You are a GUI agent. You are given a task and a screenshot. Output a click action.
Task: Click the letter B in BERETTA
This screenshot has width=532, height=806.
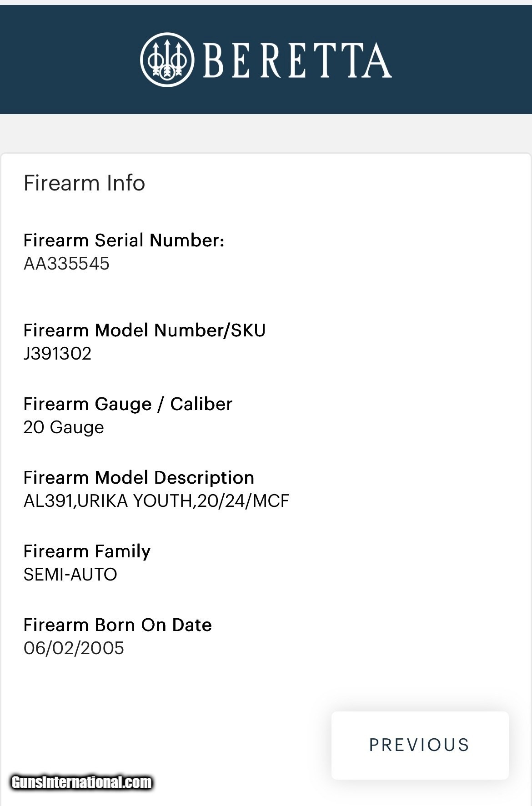click(213, 60)
